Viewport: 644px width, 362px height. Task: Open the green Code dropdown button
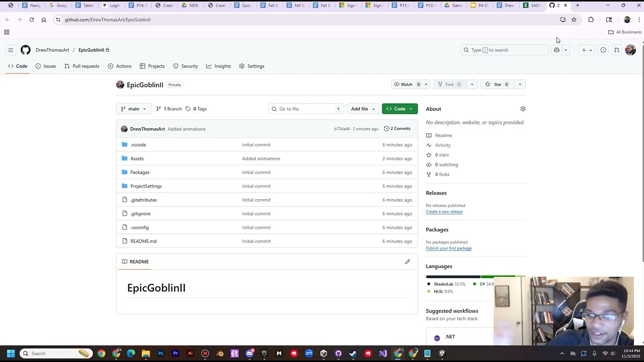coord(399,109)
